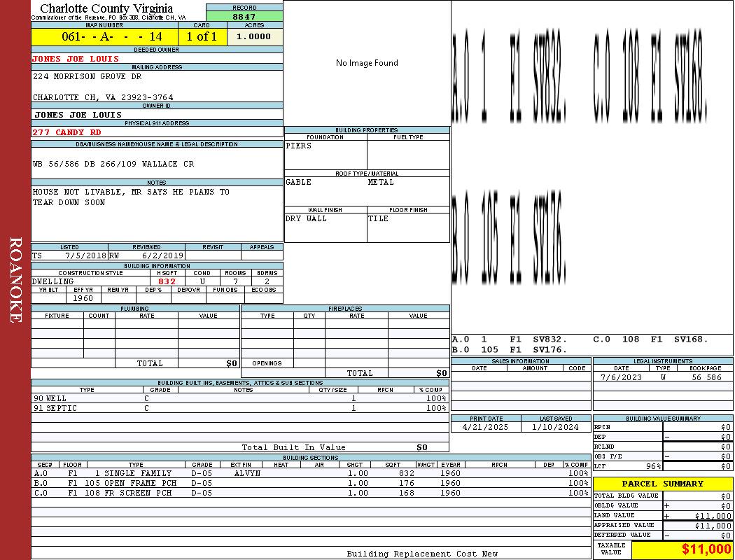Select deeded owner JONES JOE LOUIS in red

[x=76, y=59]
